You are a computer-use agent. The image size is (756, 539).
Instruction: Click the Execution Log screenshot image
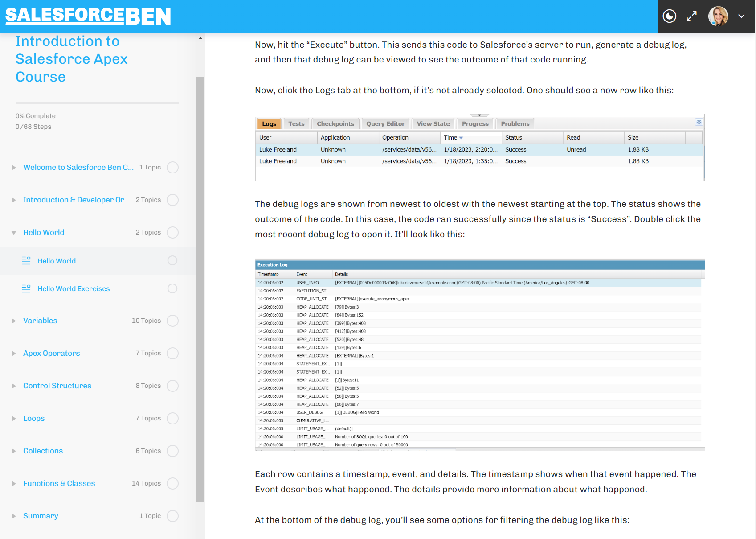[480, 354]
